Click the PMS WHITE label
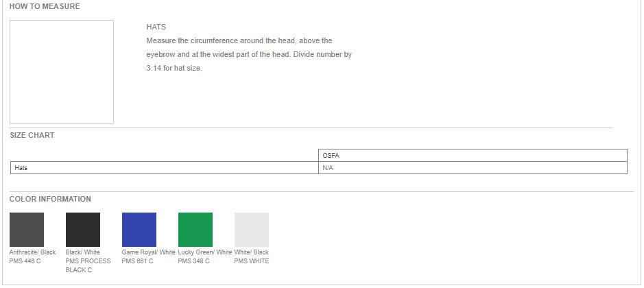This screenshot has width=644, height=288. point(251,261)
